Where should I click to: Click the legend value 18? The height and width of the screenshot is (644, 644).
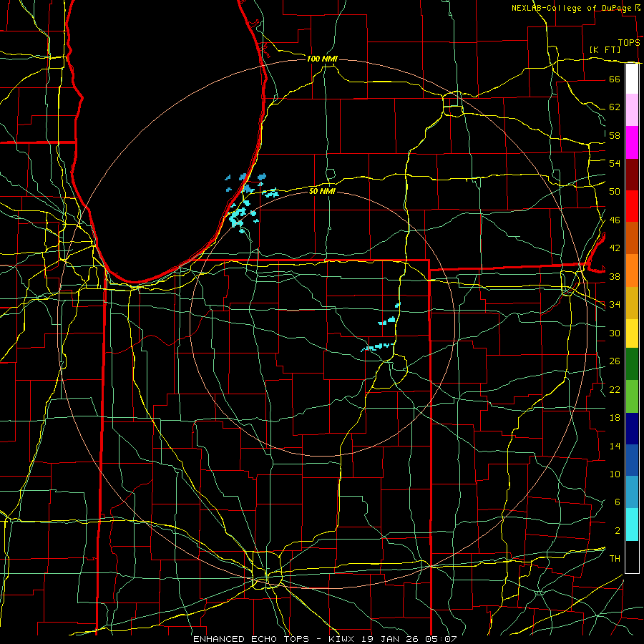(615, 418)
